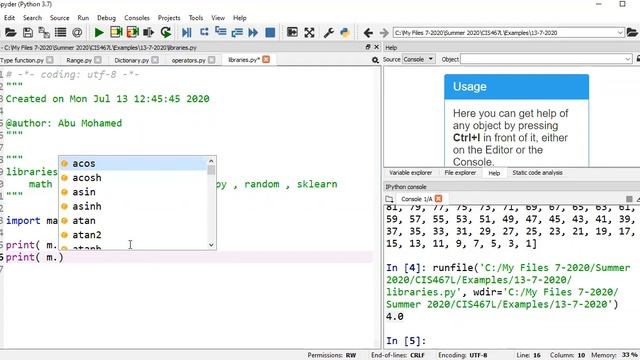
Task: Switch to File explorer tab
Action: tap(460, 173)
